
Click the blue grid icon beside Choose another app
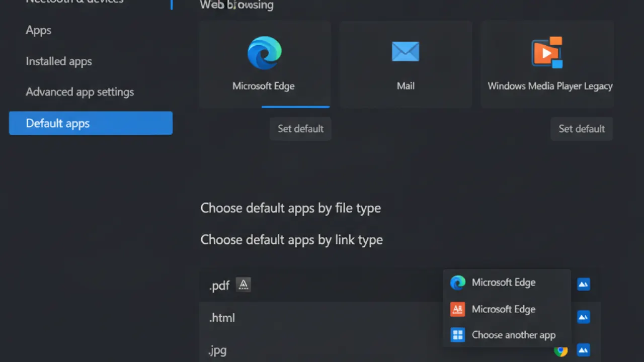point(458,335)
